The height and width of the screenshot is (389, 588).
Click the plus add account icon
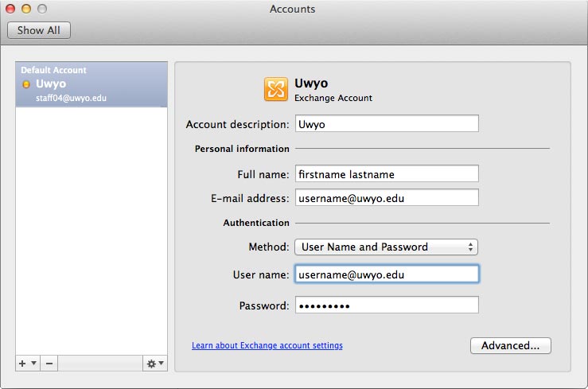click(22, 364)
